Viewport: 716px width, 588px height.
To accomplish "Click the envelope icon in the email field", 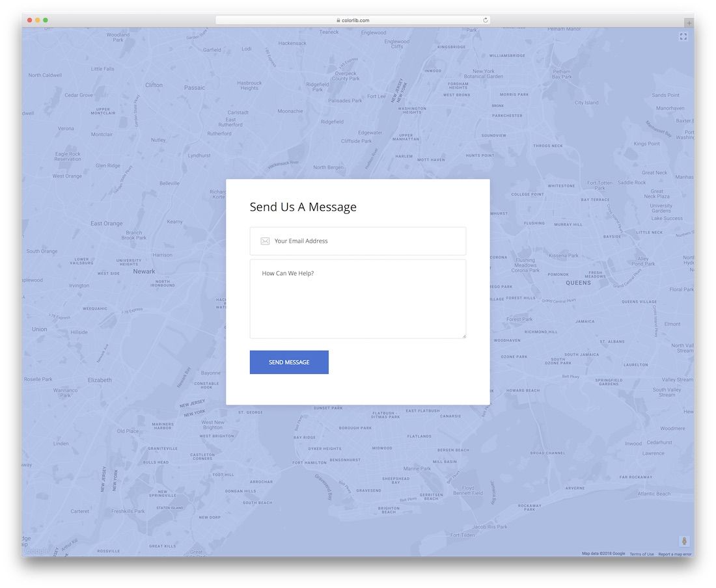I will [265, 241].
